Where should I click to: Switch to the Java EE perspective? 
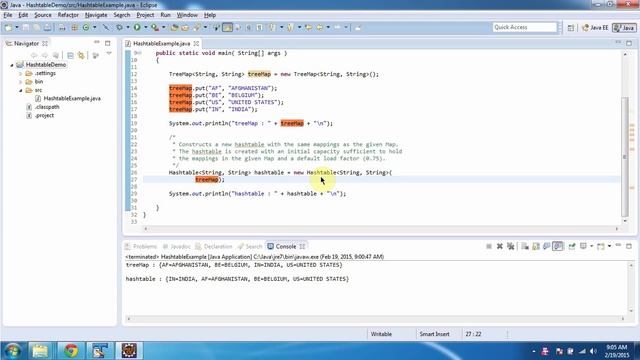[x=595, y=27]
